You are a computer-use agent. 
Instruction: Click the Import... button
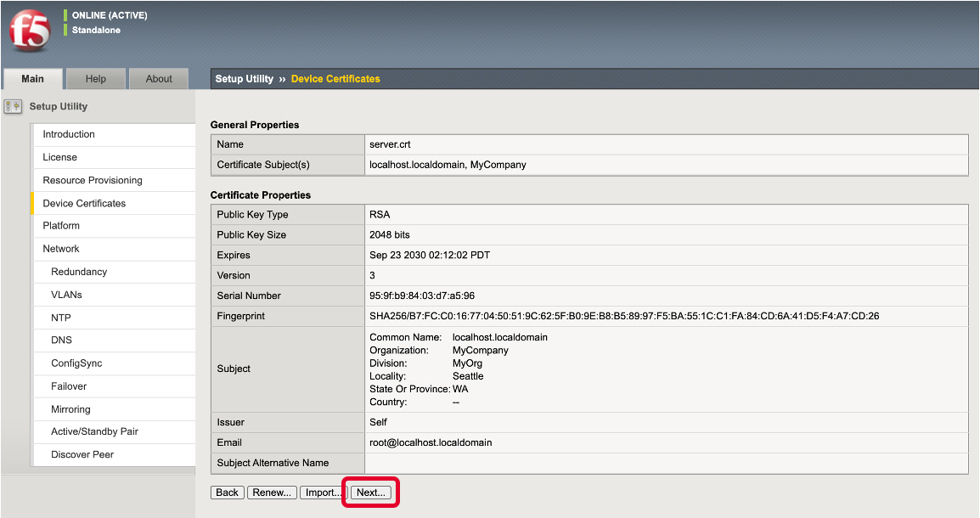[x=323, y=493]
